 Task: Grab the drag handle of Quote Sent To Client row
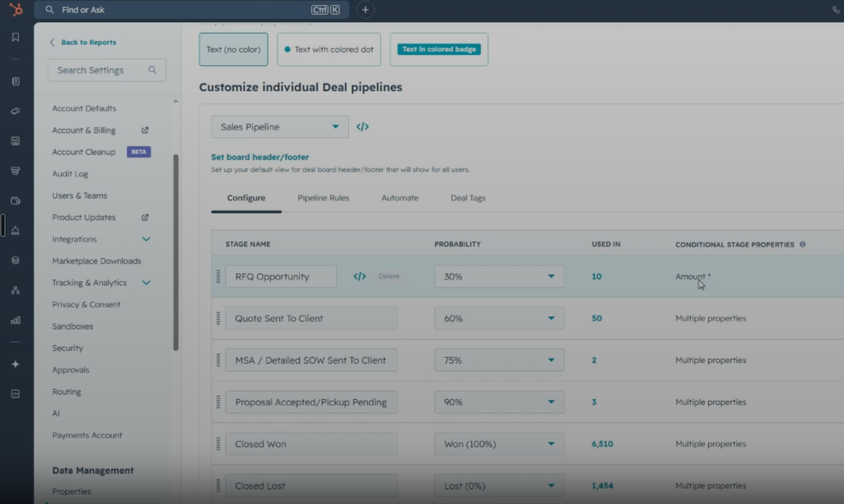pos(218,318)
